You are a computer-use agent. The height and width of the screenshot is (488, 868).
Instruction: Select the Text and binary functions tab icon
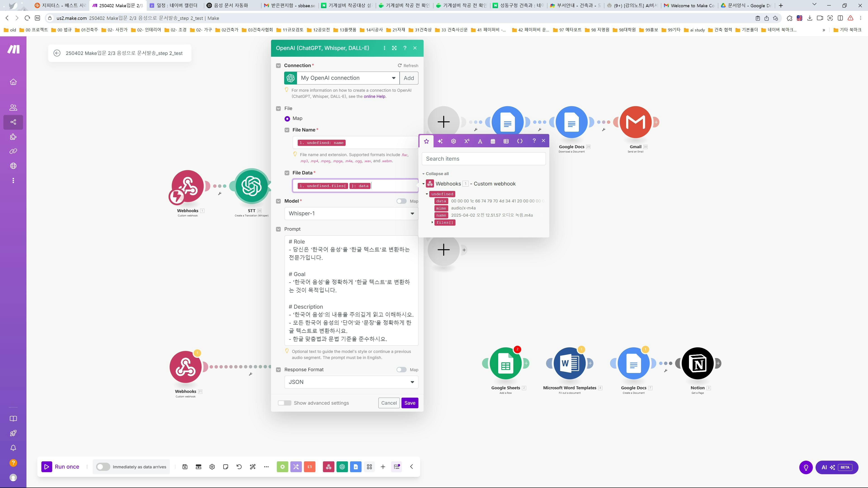point(480,141)
